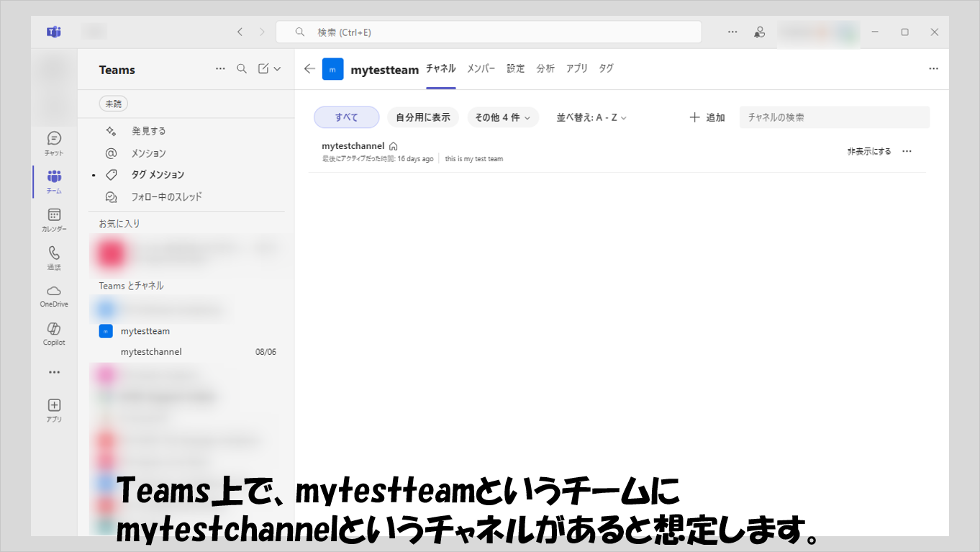Click 'this is my test team' description
The width and height of the screenshot is (980, 552).
pyautogui.click(x=474, y=159)
